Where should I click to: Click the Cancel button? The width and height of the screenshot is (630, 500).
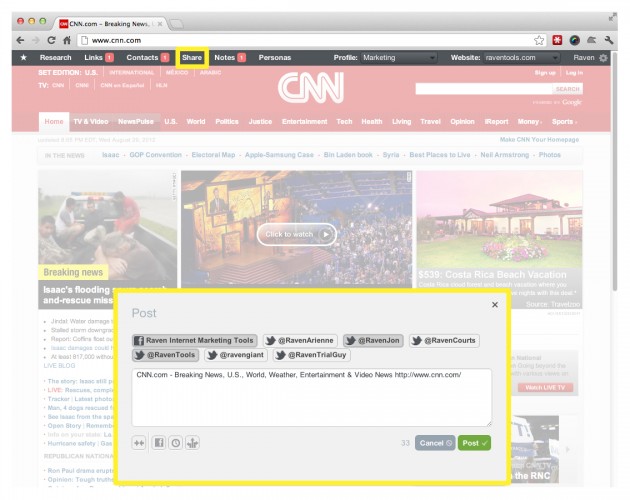[435, 443]
